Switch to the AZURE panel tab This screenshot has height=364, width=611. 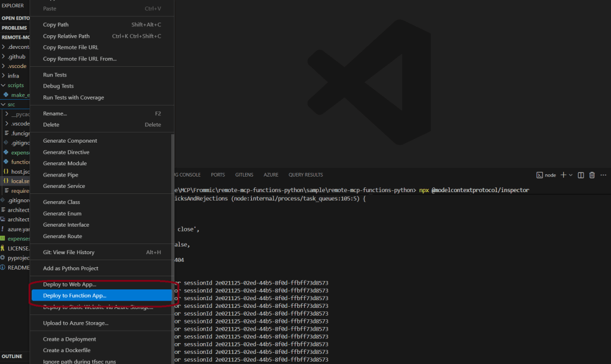coord(271,175)
